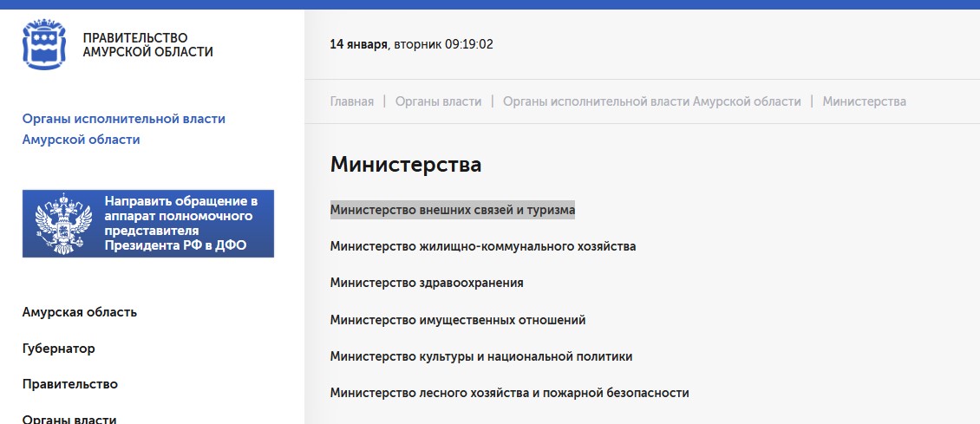
Task: Open 'Министерство лесного хозяйства и пожарной безопасности'
Action: click(x=509, y=393)
